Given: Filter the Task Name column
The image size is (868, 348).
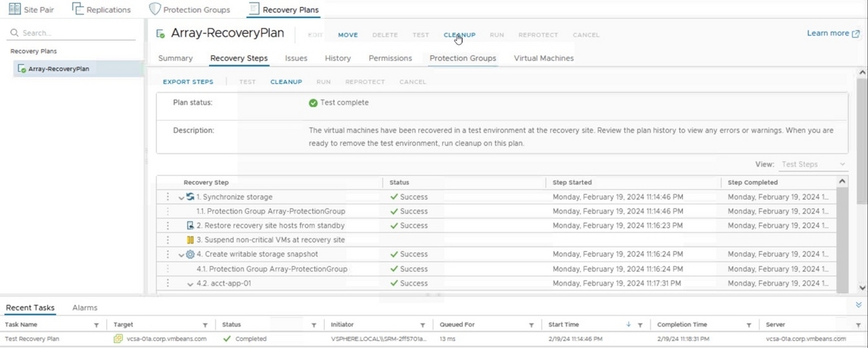Looking at the screenshot, I should pyautogui.click(x=96, y=325).
